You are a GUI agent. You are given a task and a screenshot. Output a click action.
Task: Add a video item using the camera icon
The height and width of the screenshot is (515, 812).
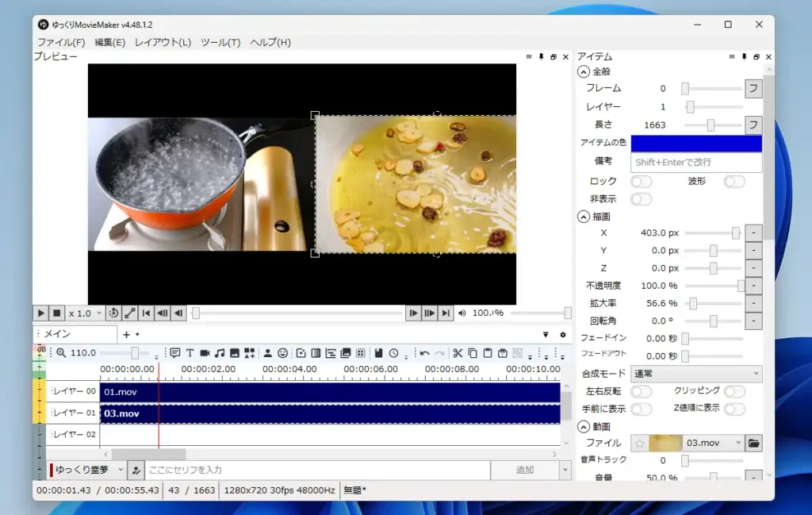(205, 353)
